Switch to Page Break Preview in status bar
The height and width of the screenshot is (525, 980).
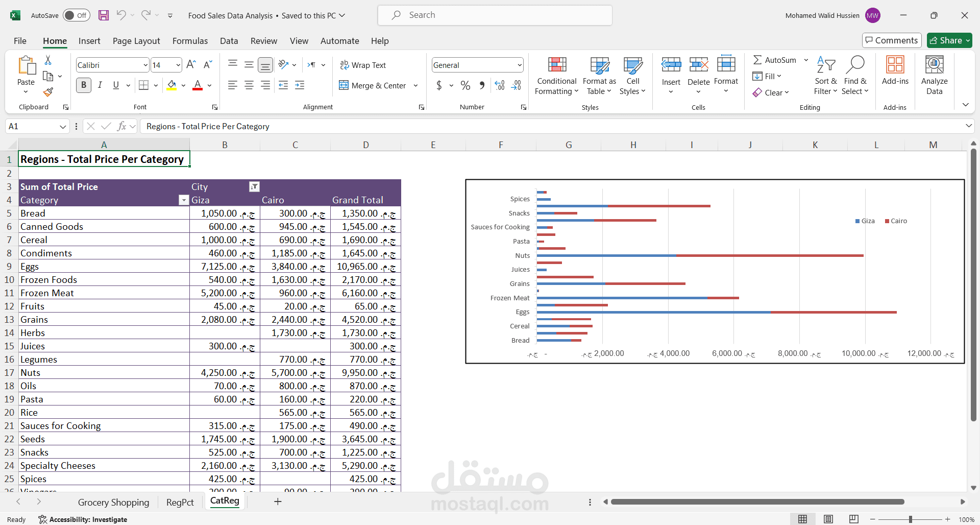[854, 519]
